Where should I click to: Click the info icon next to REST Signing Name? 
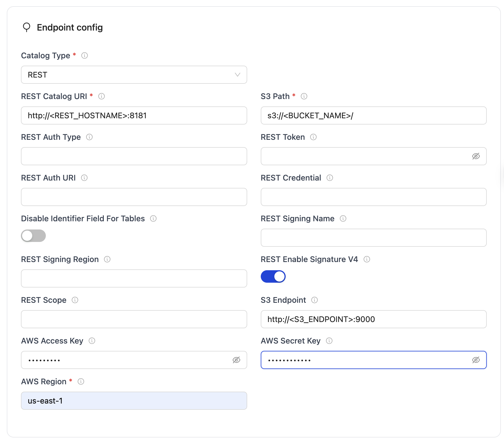point(343,218)
